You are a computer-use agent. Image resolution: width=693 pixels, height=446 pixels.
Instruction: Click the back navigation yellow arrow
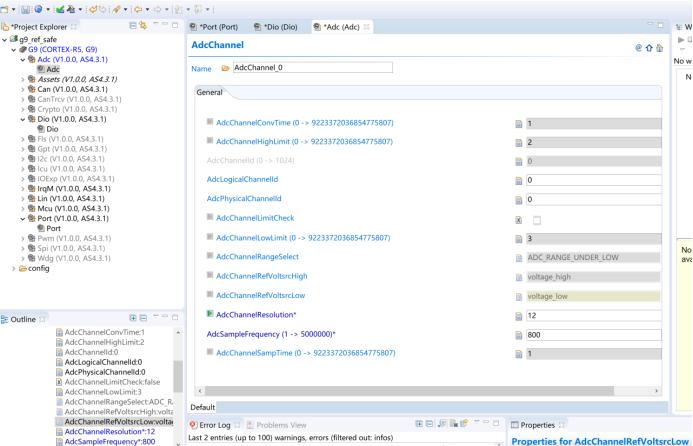click(x=138, y=9)
